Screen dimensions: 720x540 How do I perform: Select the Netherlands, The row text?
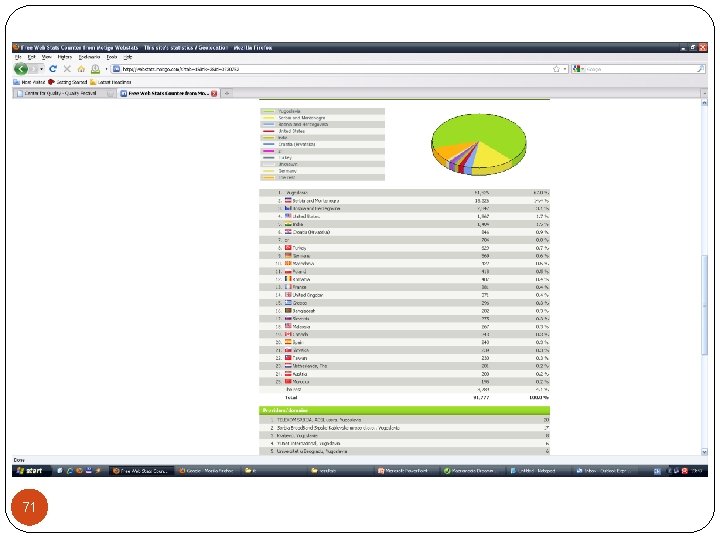(x=310, y=366)
